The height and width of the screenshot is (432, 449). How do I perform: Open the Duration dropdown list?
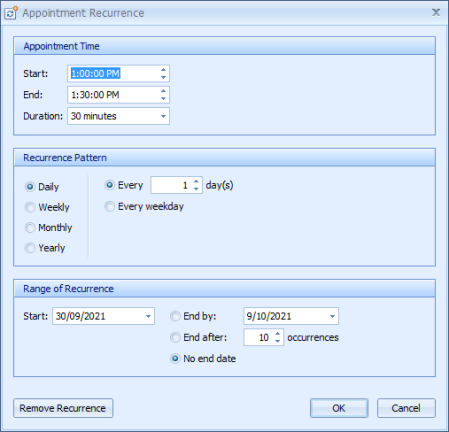pos(163,116)
